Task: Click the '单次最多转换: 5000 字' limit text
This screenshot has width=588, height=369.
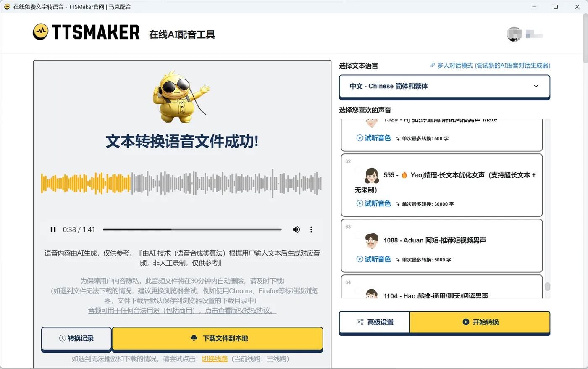Action: (426, 260)
